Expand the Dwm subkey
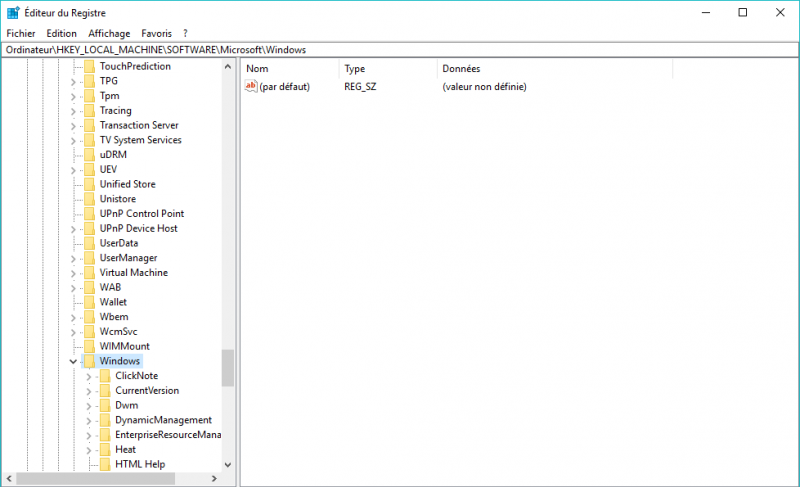The height and width of the screenshot is (487, 800). [x=89, y=406]
